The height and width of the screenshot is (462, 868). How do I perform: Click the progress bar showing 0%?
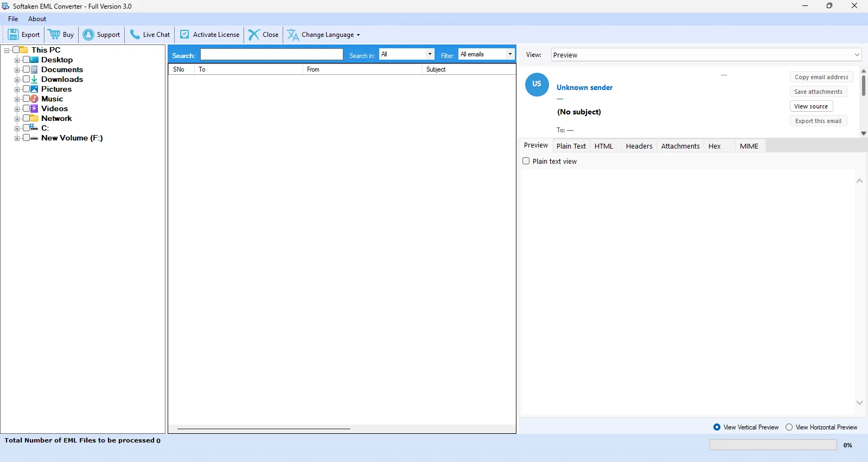pos(773,445)
